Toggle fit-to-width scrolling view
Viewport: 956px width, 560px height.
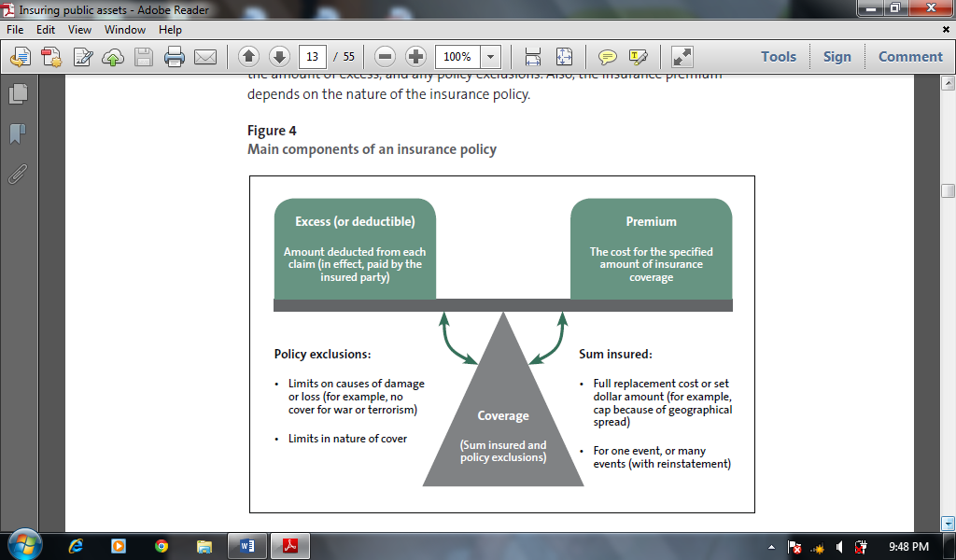point(533,57)
